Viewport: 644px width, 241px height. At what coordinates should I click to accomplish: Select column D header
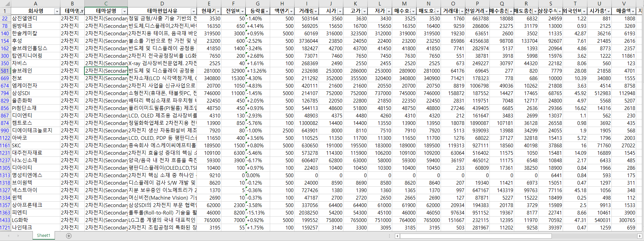(162, 4)
